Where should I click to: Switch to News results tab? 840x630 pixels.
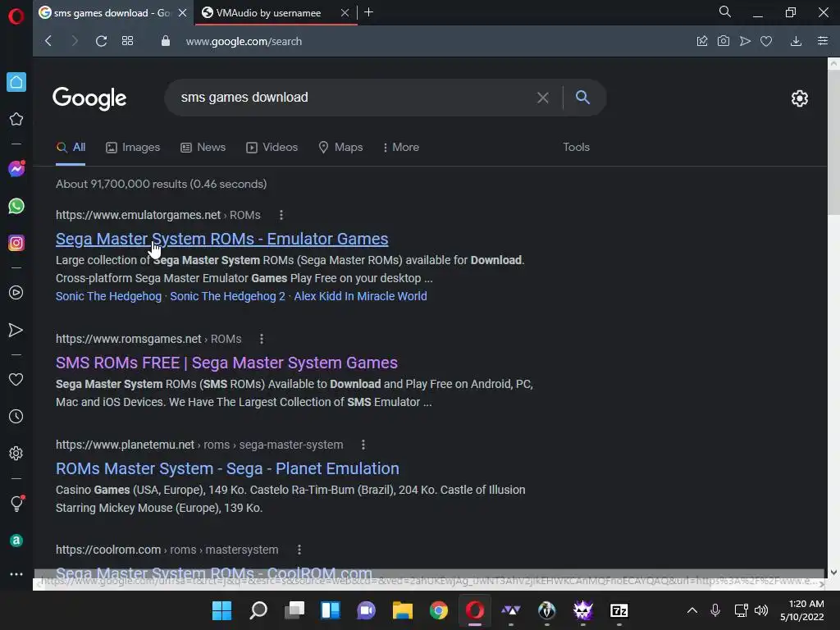[203, 148]
